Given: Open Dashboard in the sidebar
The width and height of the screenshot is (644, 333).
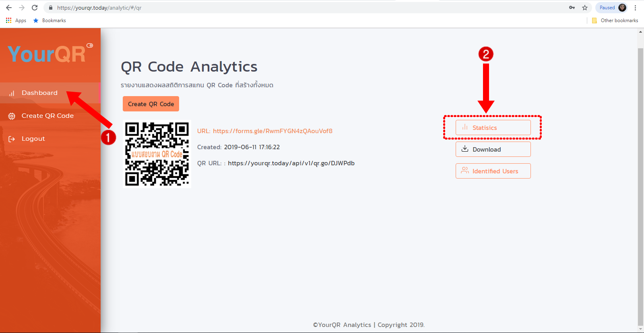Looking at the screenshot, I should [x=50, y=93].
